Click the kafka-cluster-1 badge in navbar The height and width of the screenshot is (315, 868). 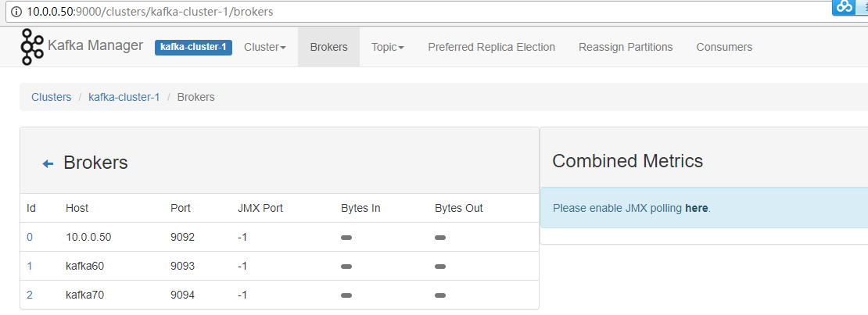193,47
